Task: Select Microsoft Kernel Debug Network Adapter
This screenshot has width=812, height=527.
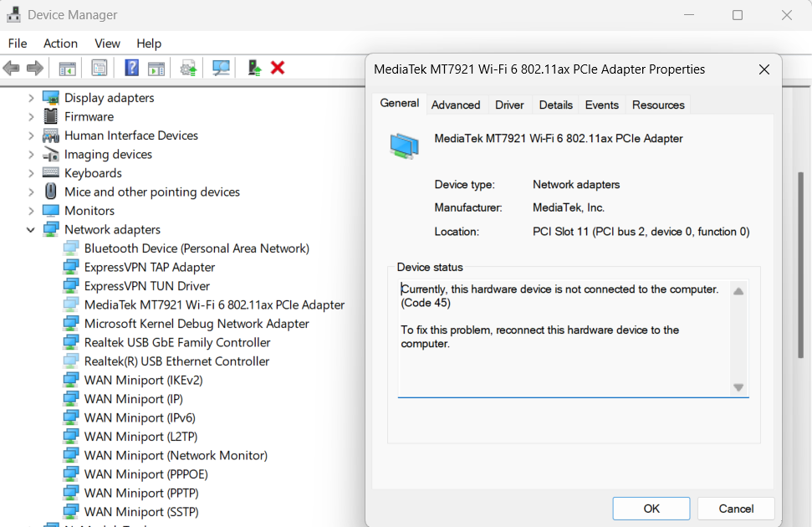Action: tap(197, 324)
